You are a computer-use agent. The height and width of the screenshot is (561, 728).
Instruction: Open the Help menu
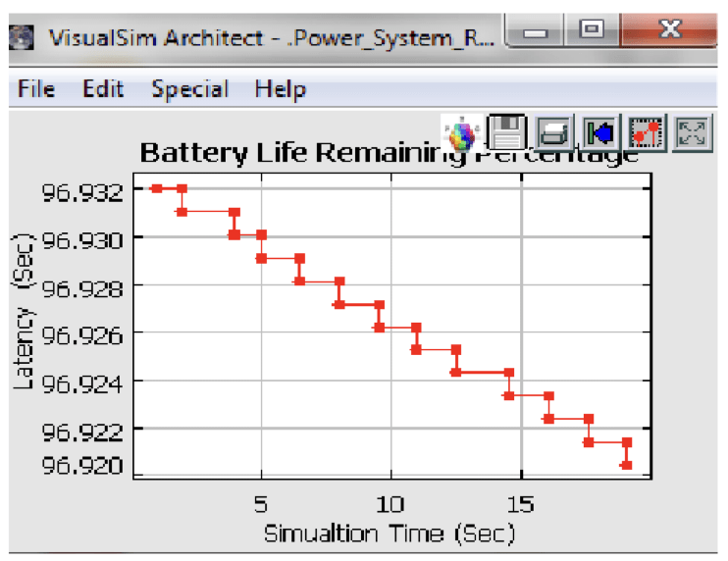point(281,89)
